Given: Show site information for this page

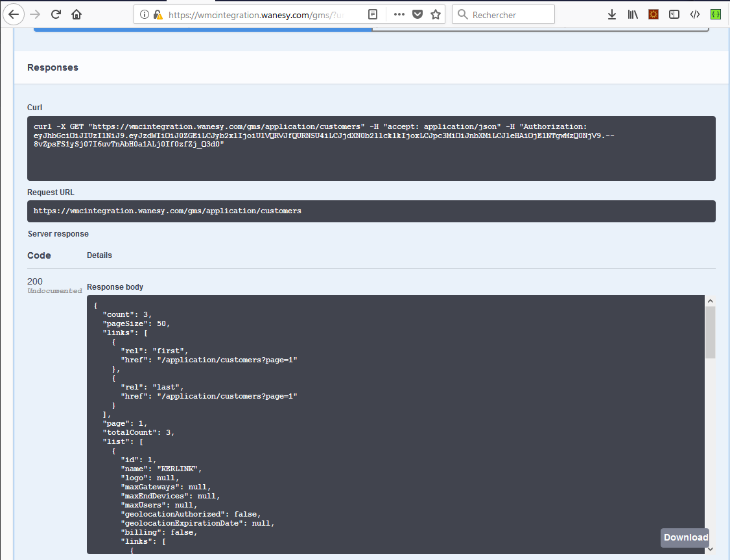Looking at the screenshot, I should [145, 14].
